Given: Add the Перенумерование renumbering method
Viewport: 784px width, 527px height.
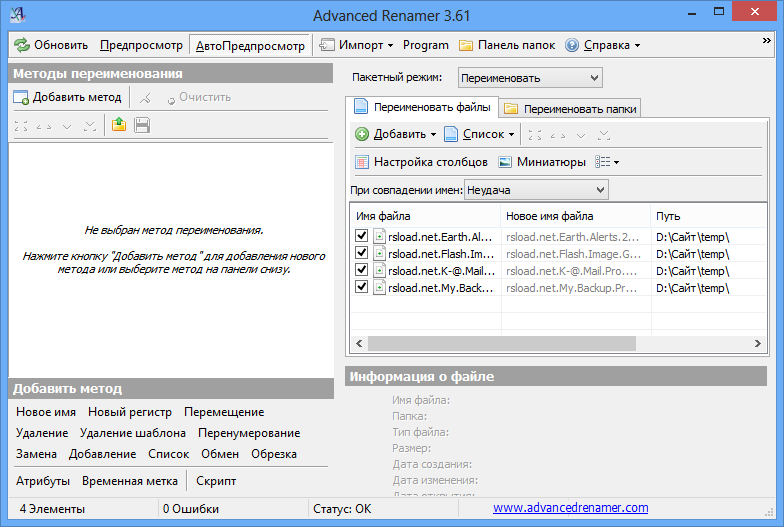Looking at the screenshot, I should point(249,433).
